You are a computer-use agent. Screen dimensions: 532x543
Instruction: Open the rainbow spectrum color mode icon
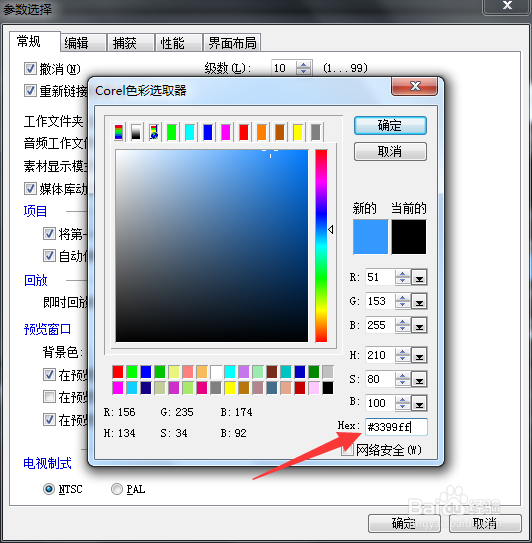118,132
